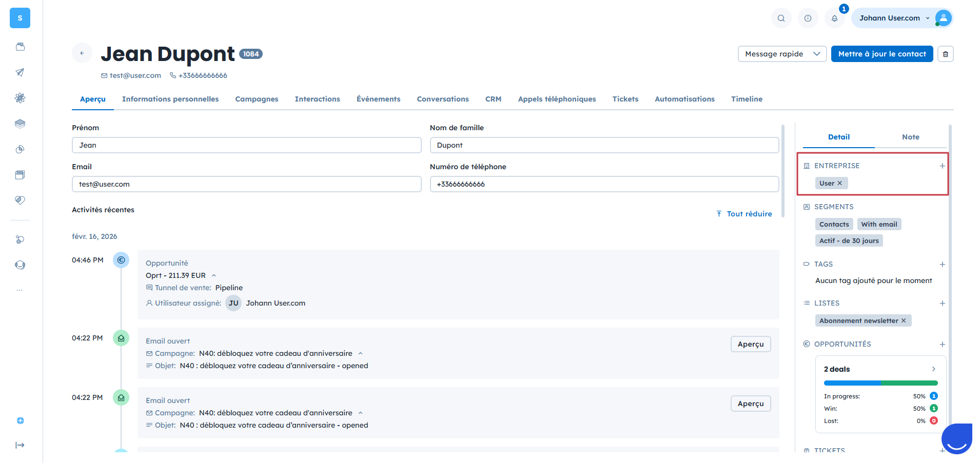
Task: Open the Informations personnelles tab
Action: (170, 99)
